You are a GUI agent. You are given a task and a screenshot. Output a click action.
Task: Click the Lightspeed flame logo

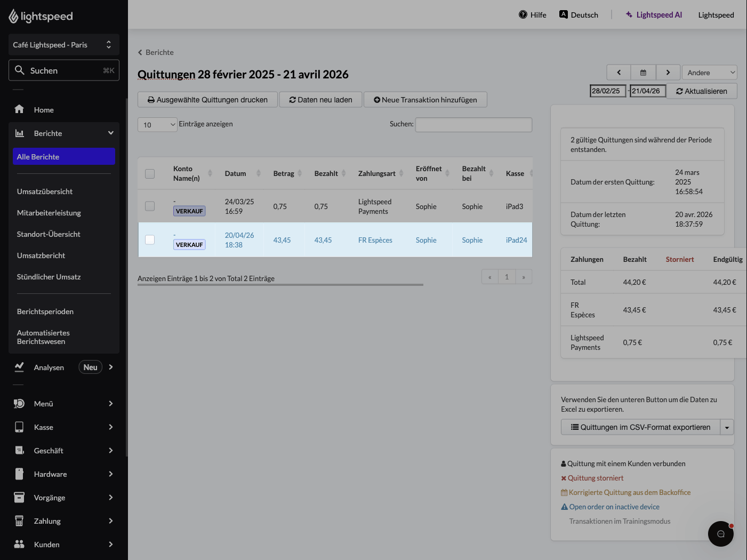[13, 17]
